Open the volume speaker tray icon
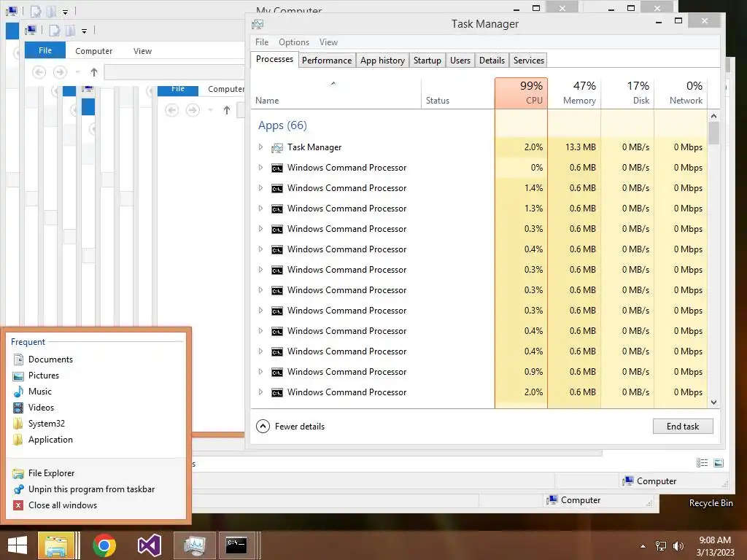Screen dimensions: 747x560 click(x=678, y=546)
